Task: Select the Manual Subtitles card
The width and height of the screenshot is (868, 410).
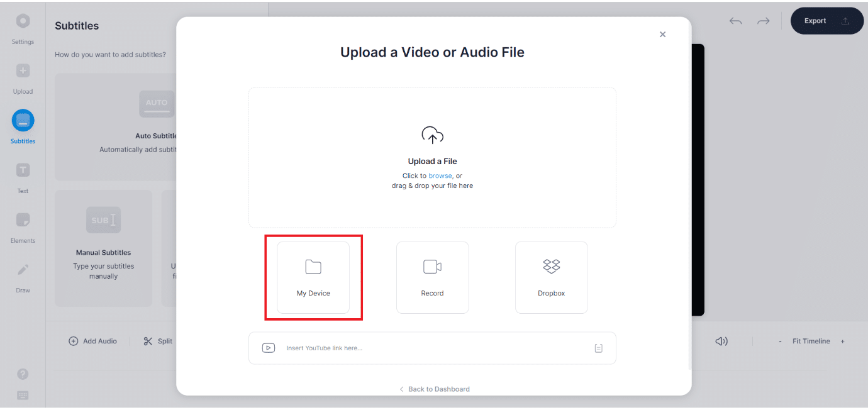Action: (103, 248)
